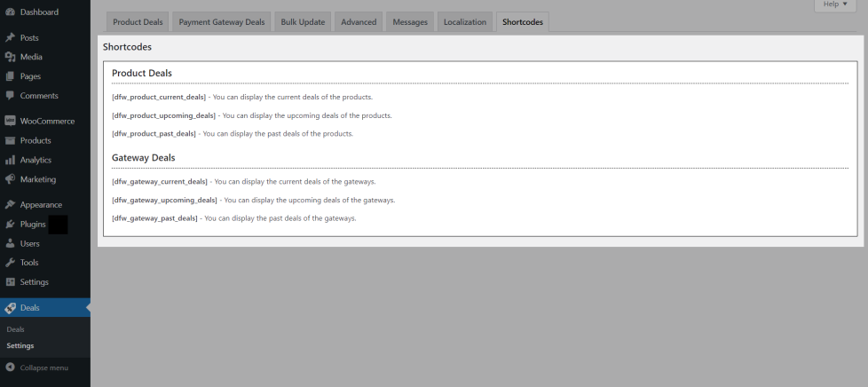Image resolution: width=868 pixels, height=387 pixels.
Task: Click the Collapse menu label
Action: pyautogui.click(x=44, y=367)
